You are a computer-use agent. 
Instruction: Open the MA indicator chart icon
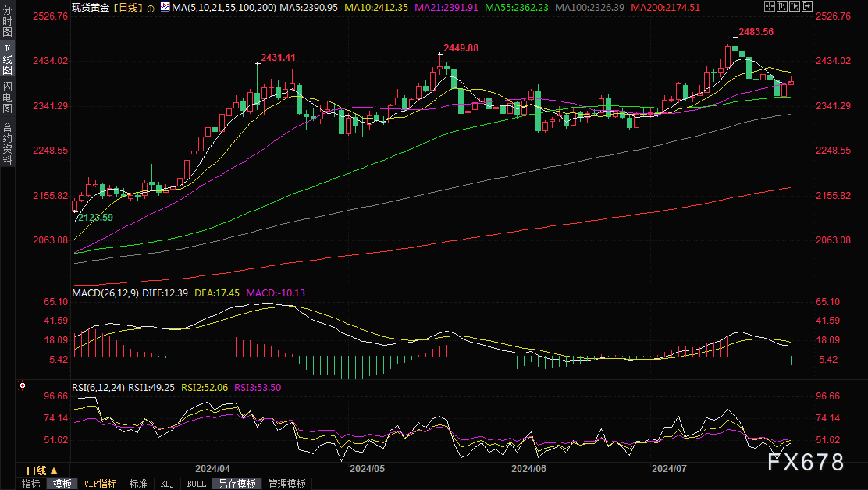(x=165, y=7)
